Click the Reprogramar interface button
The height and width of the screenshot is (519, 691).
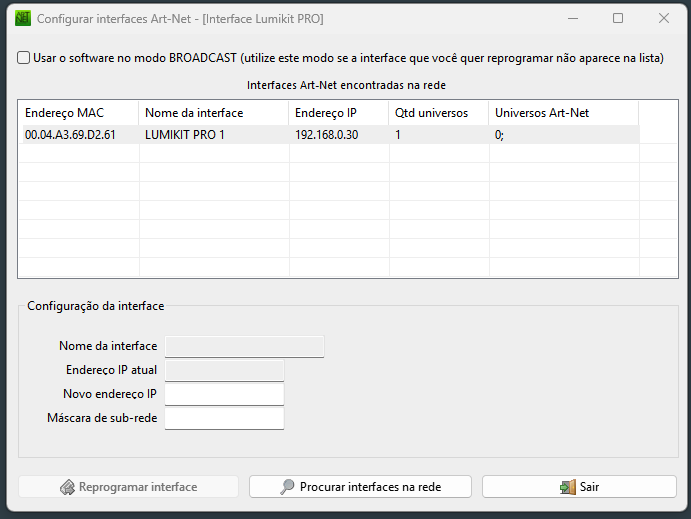(x=128, y=486)
